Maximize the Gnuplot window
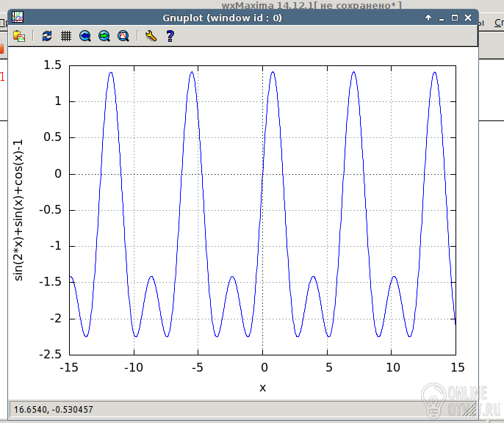This screenshot has width=504, height=423. (455, 18)
